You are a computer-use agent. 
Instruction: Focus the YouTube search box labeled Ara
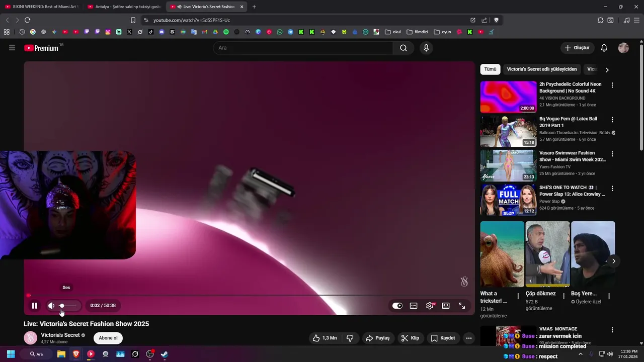tap(303, 48)
